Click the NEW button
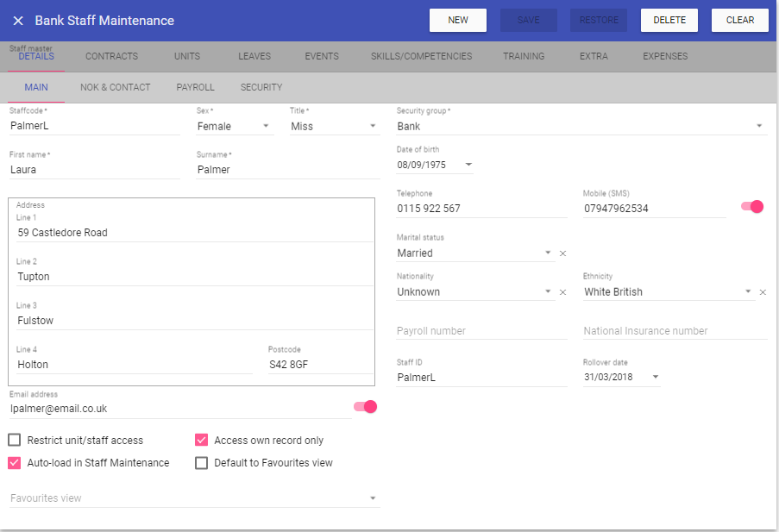 point(458,21)
